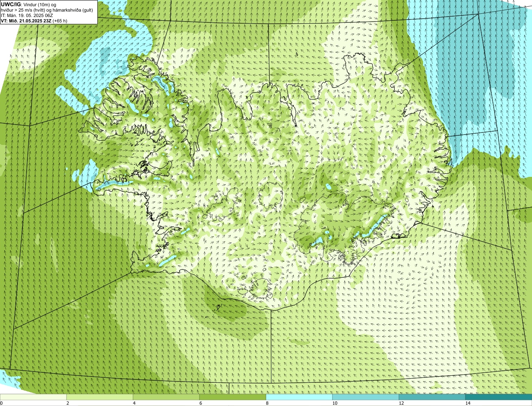This screenshot has height=406, width=532.
Task: Click the 6–8 m/s dark green scale segment
Action: (233, 397)
